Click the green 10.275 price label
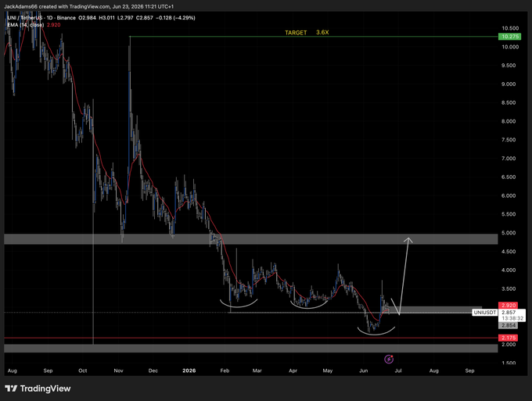Viewport: 532px width, 401px height. tap(509, 37)
